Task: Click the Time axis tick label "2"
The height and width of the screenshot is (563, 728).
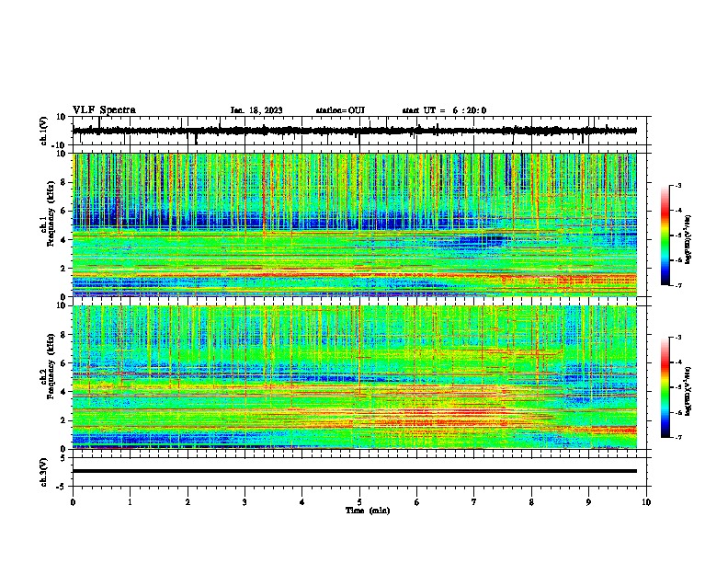Action: (x=188, y=502)
